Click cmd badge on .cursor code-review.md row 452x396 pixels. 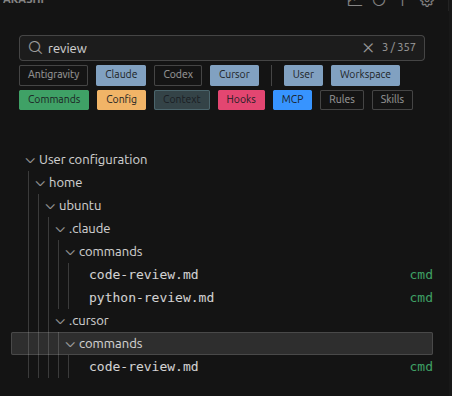[421, 367]
